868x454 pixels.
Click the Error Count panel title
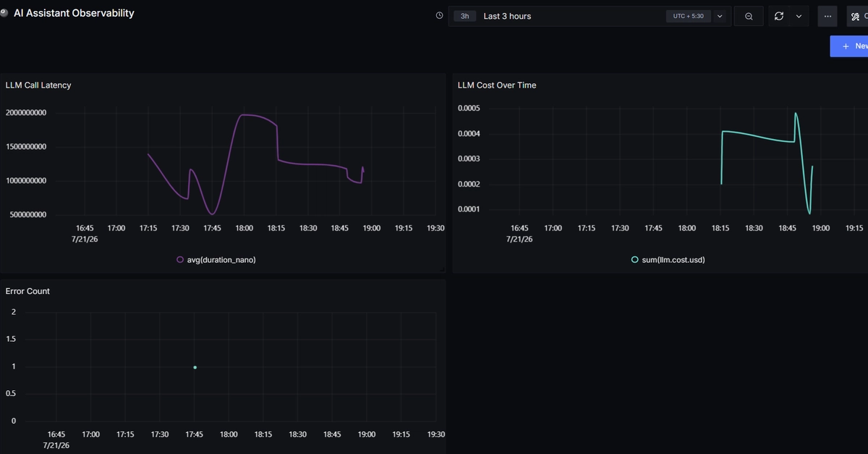(27, 291)
